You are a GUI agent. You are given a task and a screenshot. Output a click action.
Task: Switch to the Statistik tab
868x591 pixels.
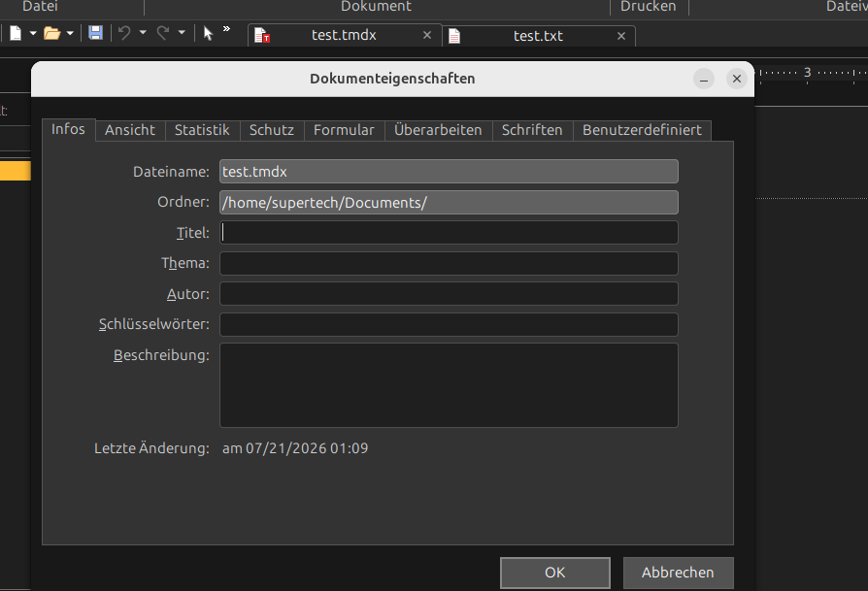(x=202, y=130)
